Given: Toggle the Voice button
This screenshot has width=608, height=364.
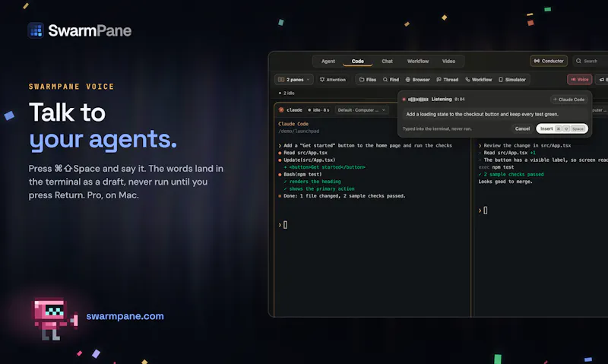Looking at the screenshot, I should [580, 80].
